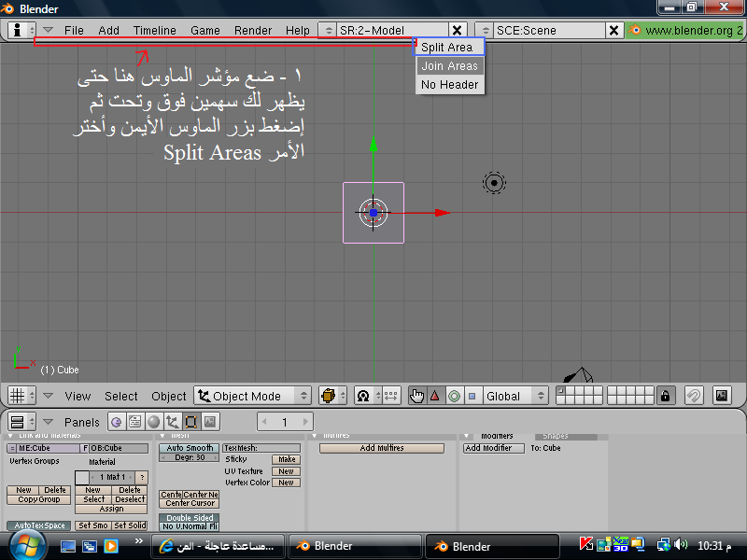Screen dimensions: 747x560
Task: Click the OB:Cube name field
Action: [120, 448]
